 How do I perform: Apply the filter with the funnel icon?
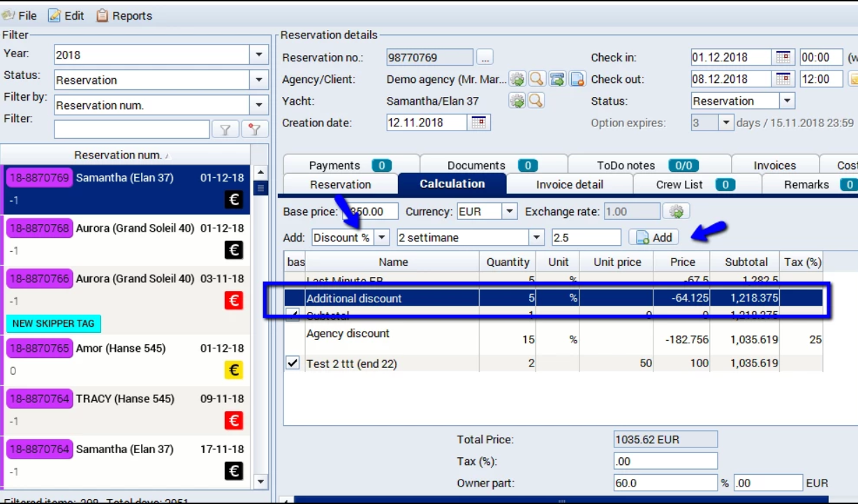point(225,129)
